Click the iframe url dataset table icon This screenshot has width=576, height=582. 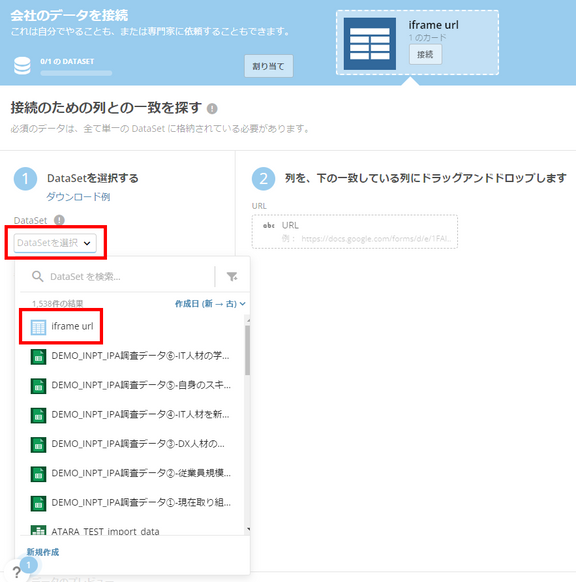(38, 327)
